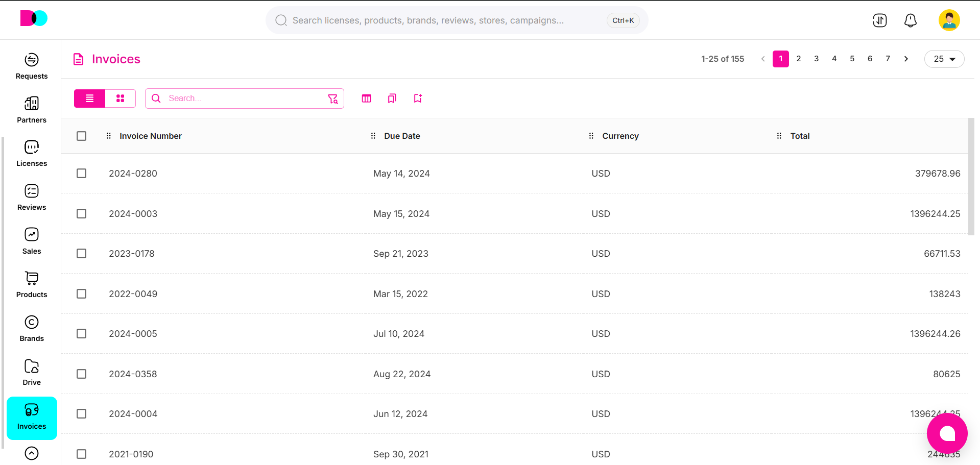Open the page size 25 dropdown
The height and width of the screenshot is (465, 980).
coord(944,59)
